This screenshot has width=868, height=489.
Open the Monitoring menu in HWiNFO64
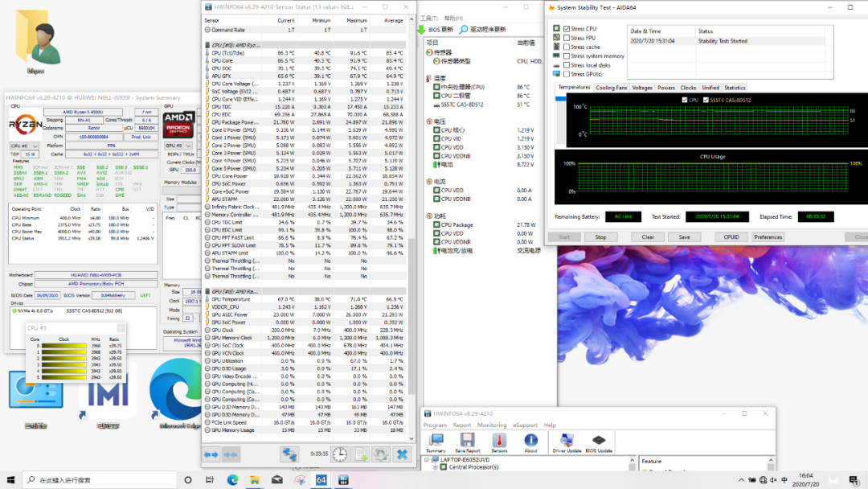click(x=491, y=425)
